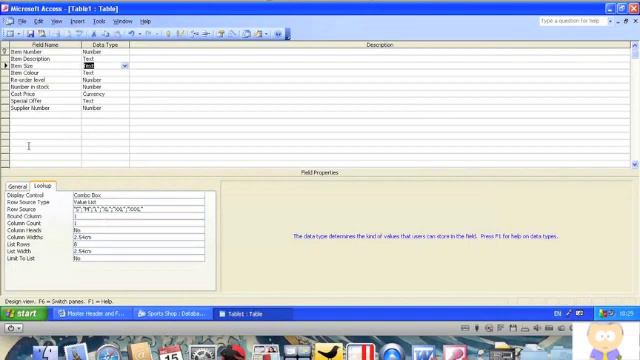640x360 pixels.
Task: Expand the New Object dropdown arrow
Action: point(266,34)
